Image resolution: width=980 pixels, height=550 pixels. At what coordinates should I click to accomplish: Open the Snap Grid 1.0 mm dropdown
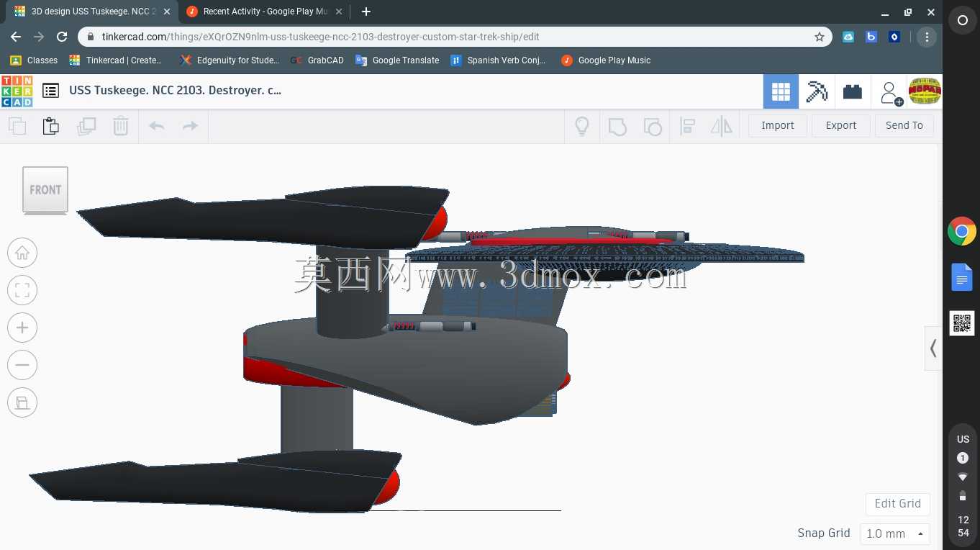895,533
